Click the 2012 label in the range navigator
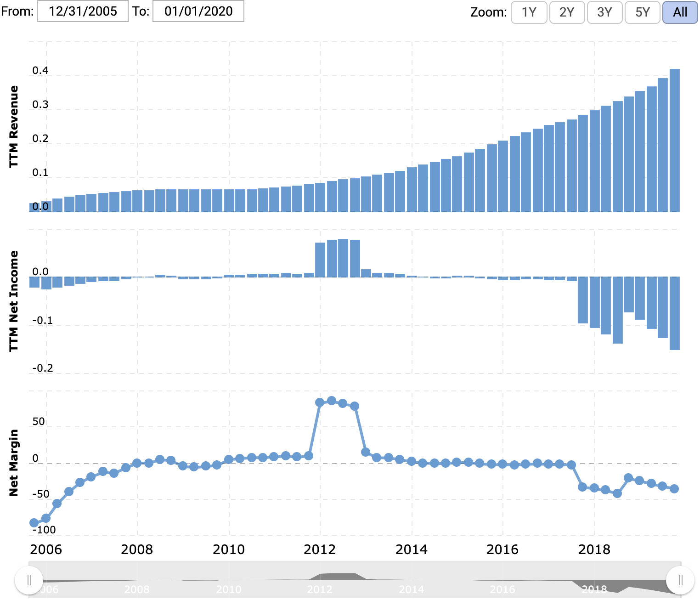 click(320, 589)
